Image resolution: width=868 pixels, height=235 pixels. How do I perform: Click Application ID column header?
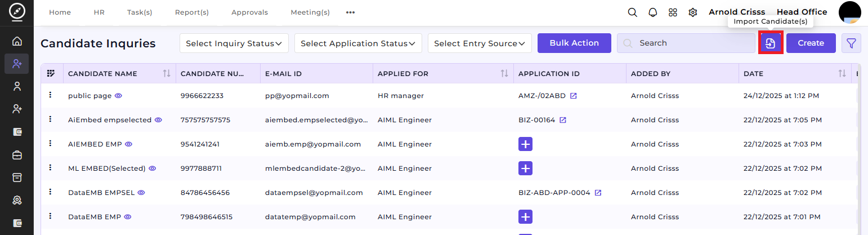pyautogui.click(x=549, y=73)
